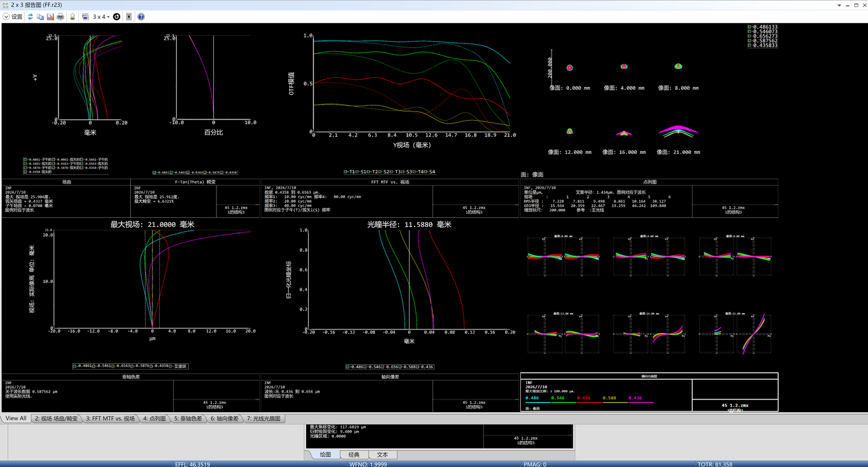Open tab 3: FFT MTF vs. 视场
The width and height of the screenshot is (868, 467).
pyautogui.click(x=110, y=418)
